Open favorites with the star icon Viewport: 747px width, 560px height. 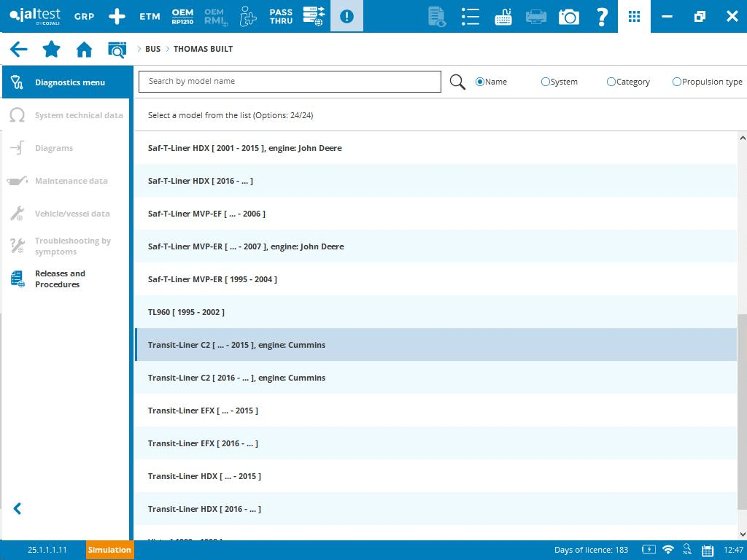[x=51, y=50]
